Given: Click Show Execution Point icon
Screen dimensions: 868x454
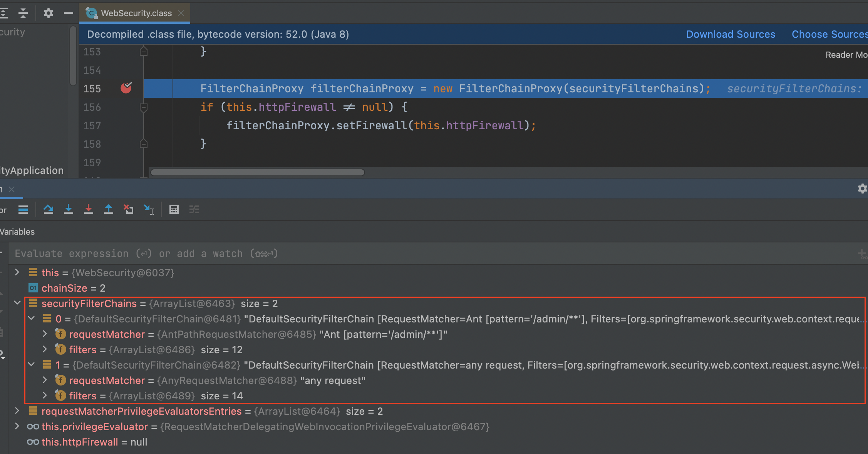Looking at the screenshot, I should pyautogui.click(x=23, y=209).
